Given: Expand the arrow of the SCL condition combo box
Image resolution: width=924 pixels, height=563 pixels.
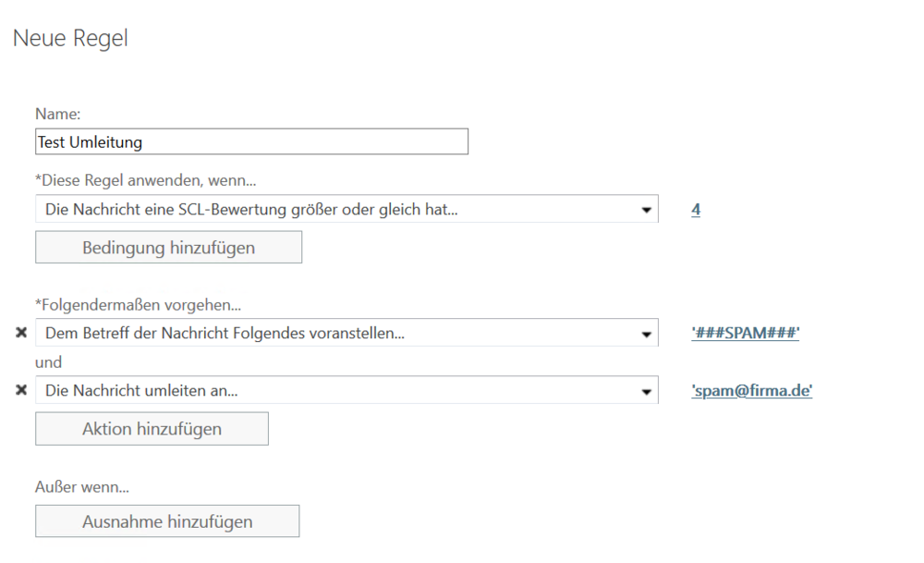Looking at the screenshot, I should (646, 210).
